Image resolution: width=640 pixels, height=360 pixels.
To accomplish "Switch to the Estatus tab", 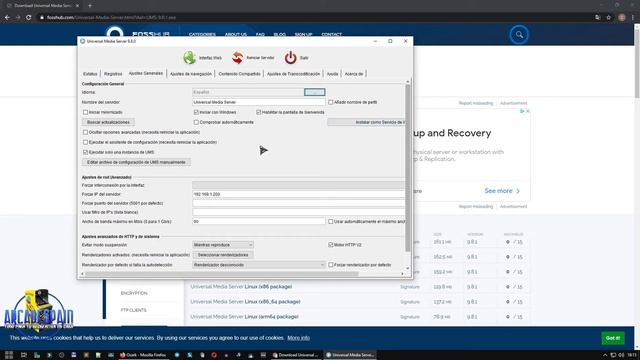I will (90, 74).
